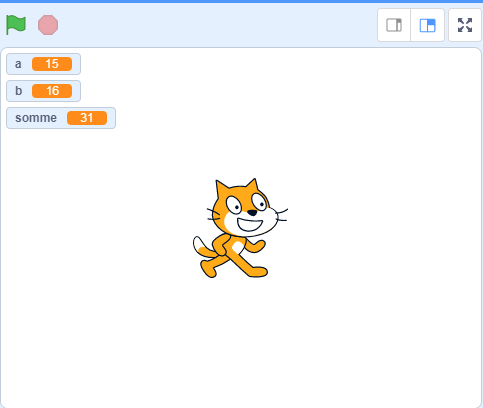Switch to the small stage layout
This screenshot has width=483, height=408.
click(394, 25)
